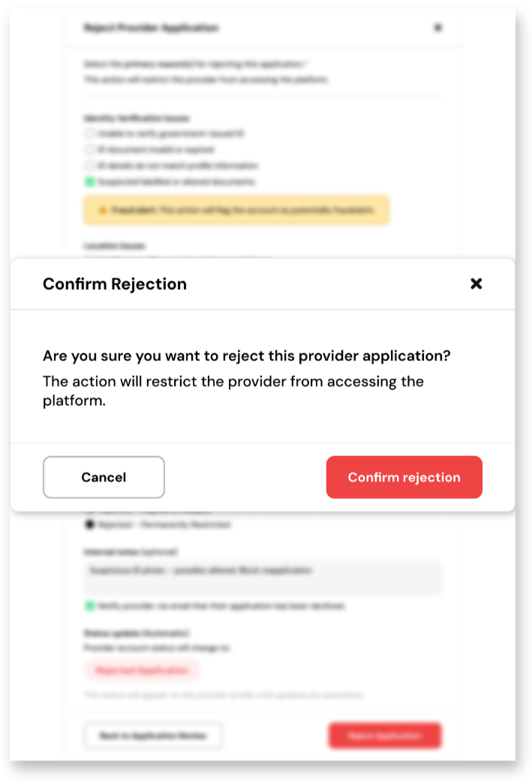Click the 'Location Issues' section heading

(x=114, y=246)
